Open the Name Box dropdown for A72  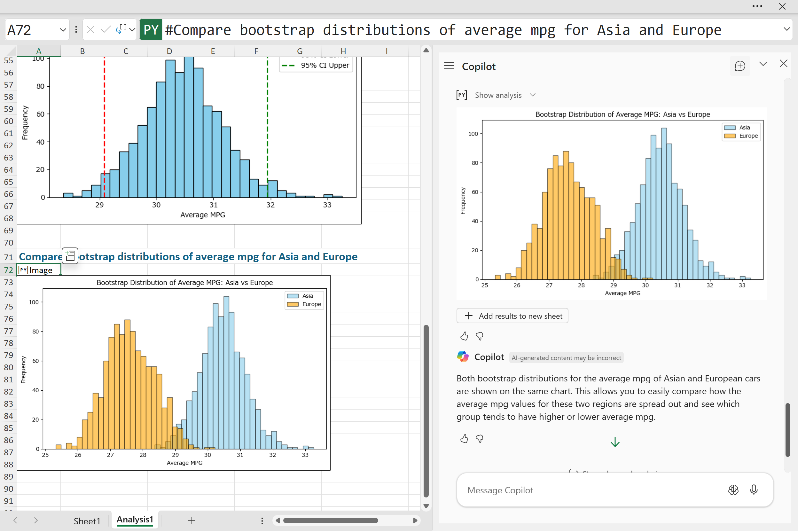click(x=63, y=30)
